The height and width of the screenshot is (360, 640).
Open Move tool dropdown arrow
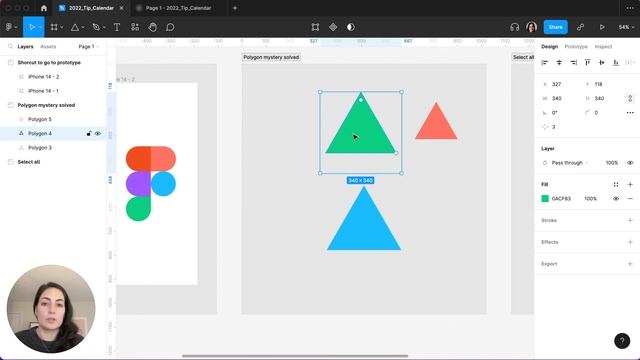[x=40, y=27]
